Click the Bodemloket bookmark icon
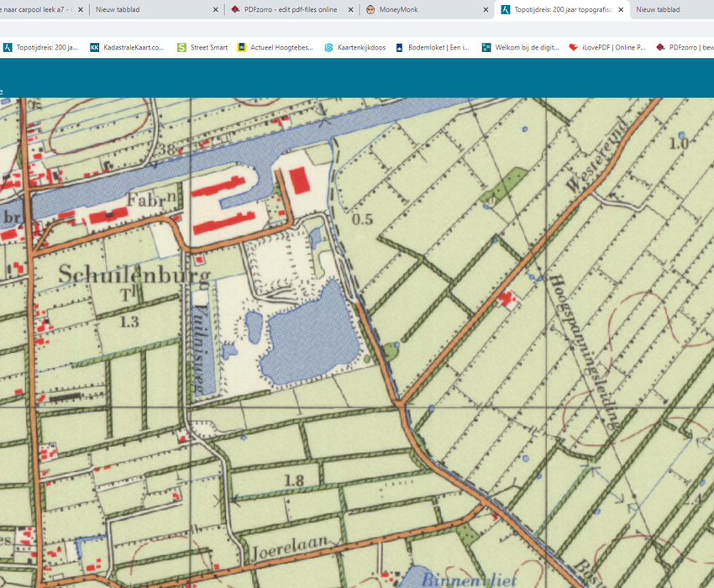 click(x=399, y=47)
